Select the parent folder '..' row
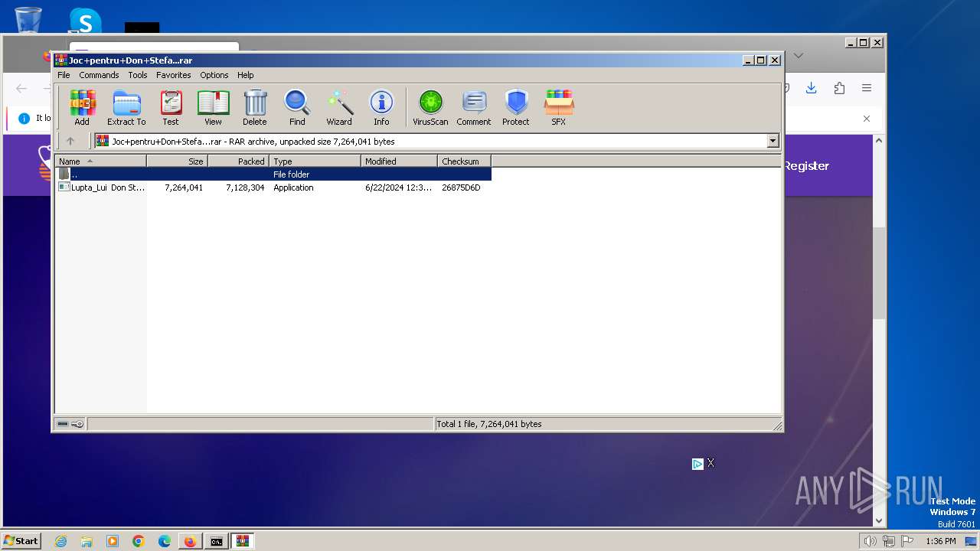Image resolution: width=980 pixels, height=551 pixels. tap(273, 174)
